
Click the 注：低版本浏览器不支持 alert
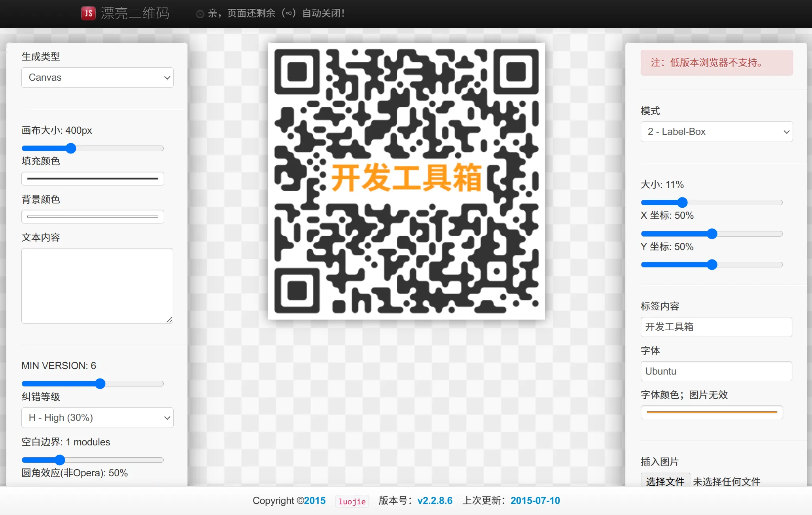click(717, 62)
